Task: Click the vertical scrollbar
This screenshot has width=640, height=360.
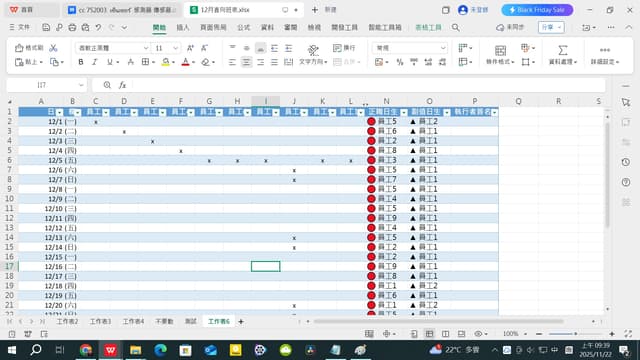Action: point(607,176)
